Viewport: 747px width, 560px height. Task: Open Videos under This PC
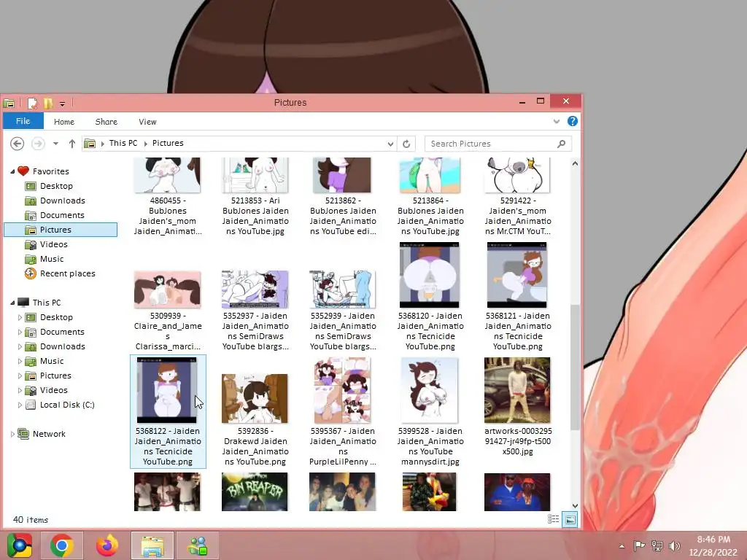[53, 390]
